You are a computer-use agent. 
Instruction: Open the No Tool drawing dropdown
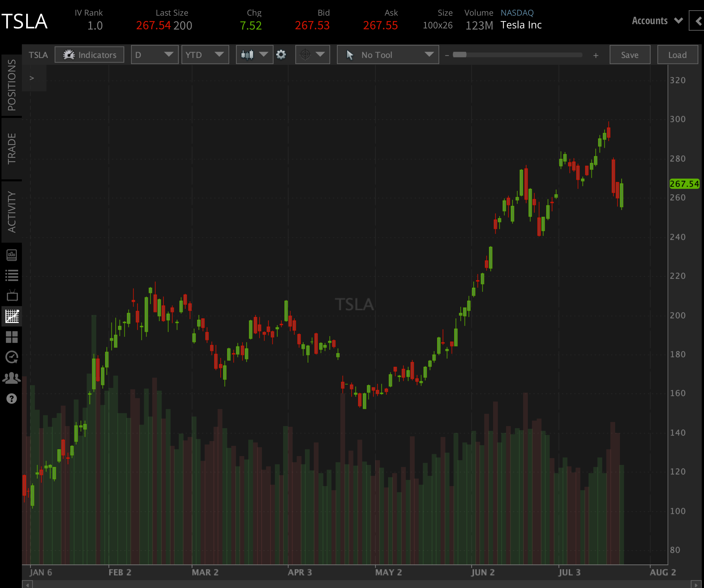(388, 55)
